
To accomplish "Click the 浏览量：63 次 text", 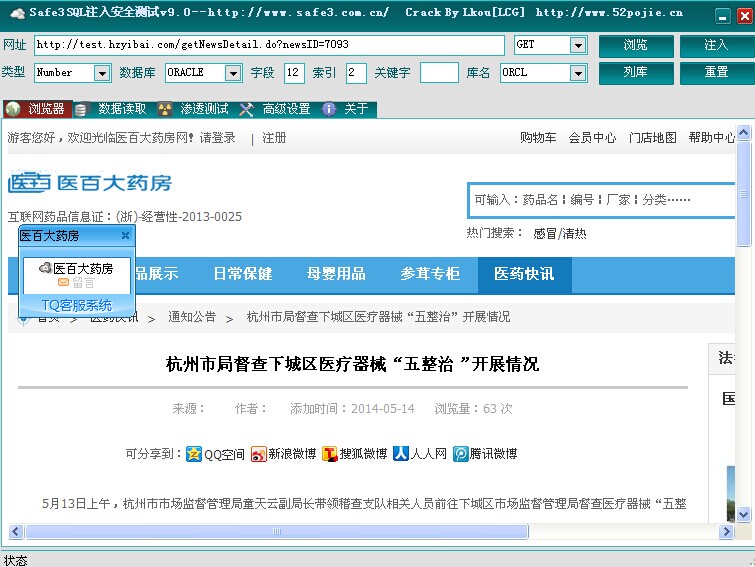I will click(x=473, y=409).
